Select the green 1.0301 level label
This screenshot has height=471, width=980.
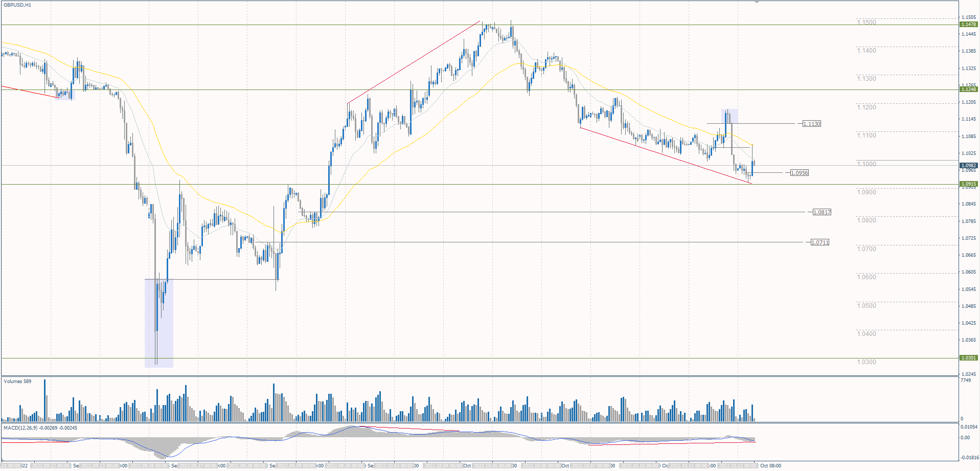(x=969, y=358)
